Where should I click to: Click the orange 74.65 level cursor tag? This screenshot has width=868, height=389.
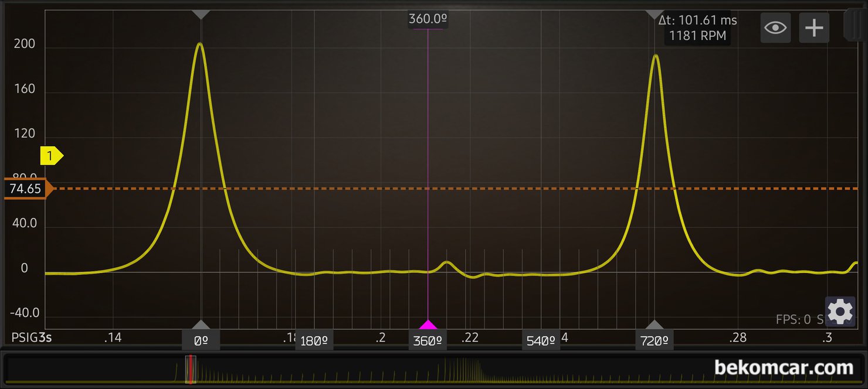(26, 189)
